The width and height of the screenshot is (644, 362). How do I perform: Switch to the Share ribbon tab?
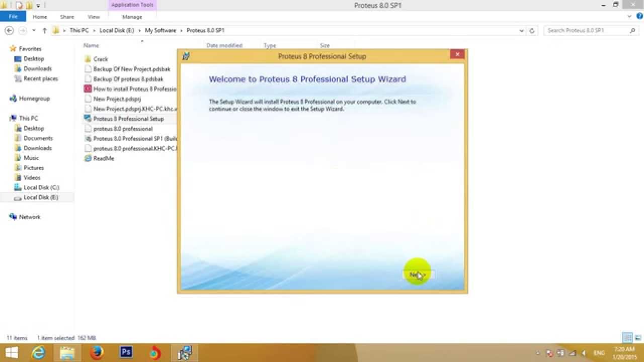pyautogui.click(x=67, y=17)
